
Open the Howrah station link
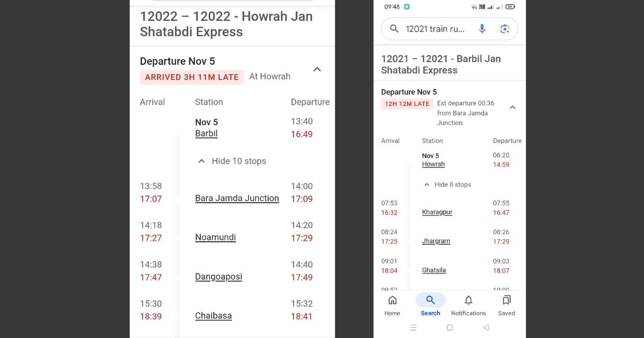[x=433, y=164]
